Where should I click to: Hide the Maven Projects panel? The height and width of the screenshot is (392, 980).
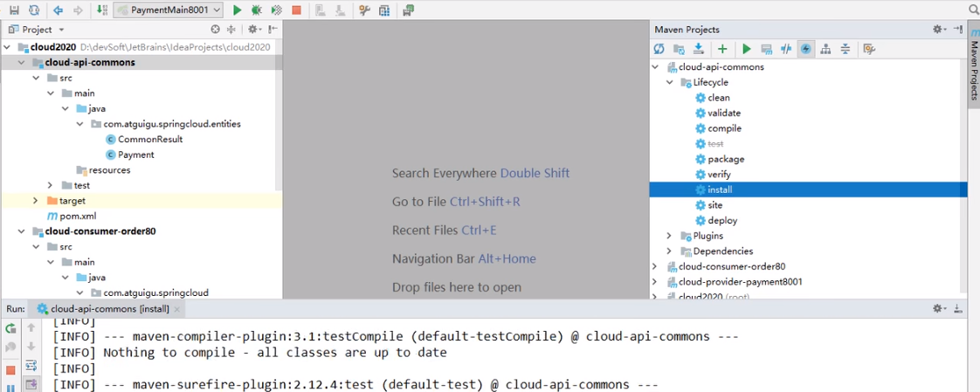[957, 30]
